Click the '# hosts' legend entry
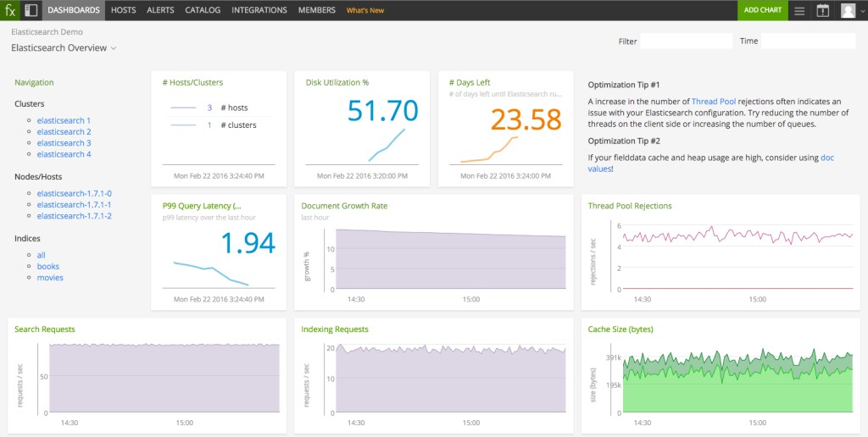Viewport: 868px width, 437px height. pos(234,108)
